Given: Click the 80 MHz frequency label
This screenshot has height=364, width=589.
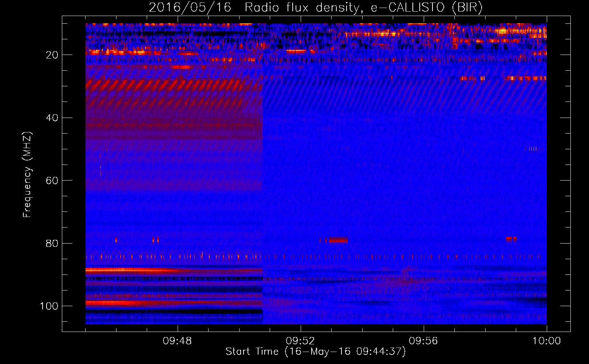Looking at the screenshot, I should point(52,244).
